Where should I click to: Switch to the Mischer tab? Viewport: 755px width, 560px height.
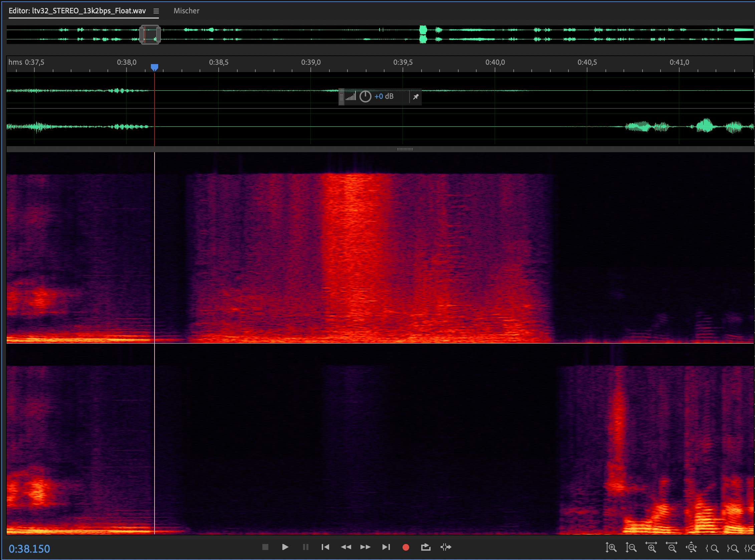click(186, 11)
